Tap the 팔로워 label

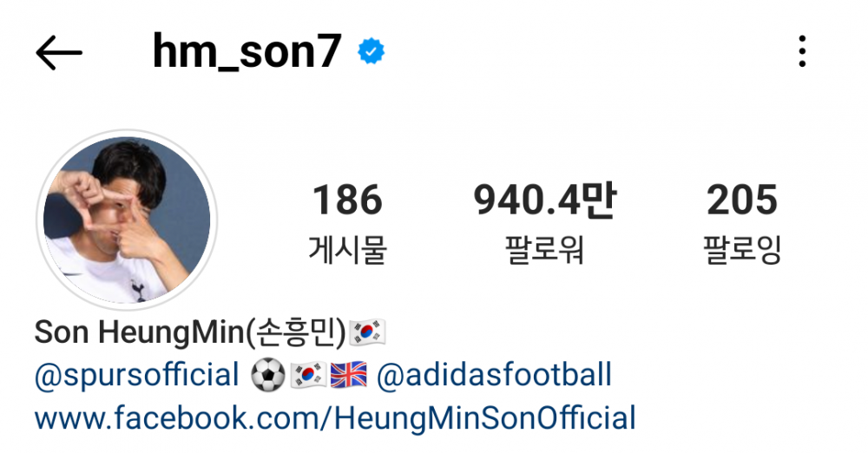545,249
